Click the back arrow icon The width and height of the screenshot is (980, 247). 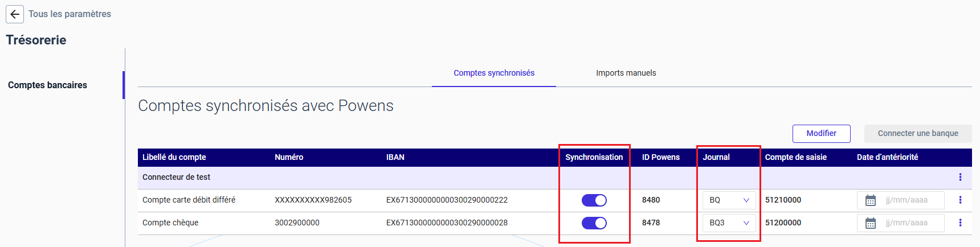(15, 14)
